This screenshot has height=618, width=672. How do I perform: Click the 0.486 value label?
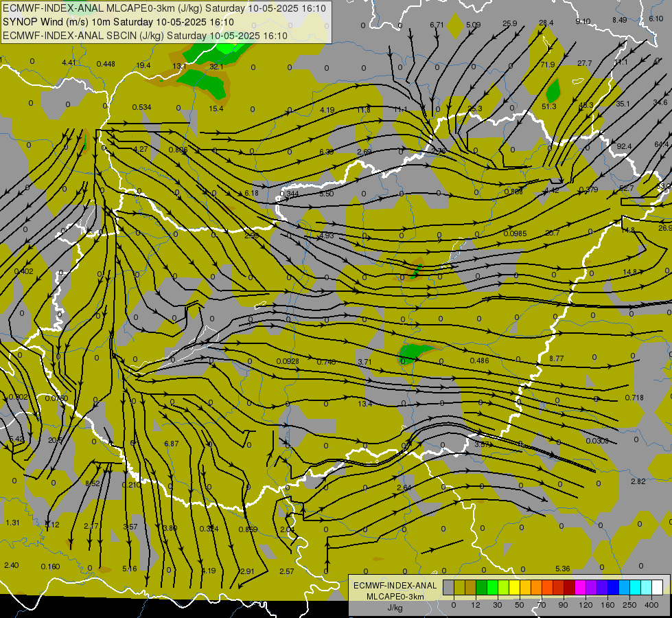[x=479, y=360]
